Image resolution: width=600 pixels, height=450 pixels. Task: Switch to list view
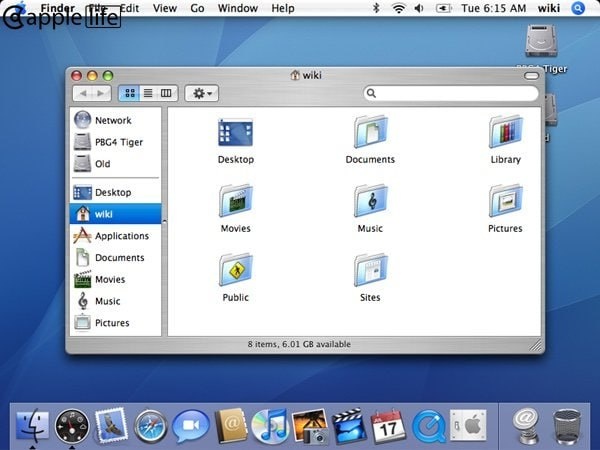pos(148,93)
